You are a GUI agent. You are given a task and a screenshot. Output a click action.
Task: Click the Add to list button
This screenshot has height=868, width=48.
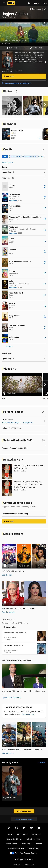click(x=24, y=76)
